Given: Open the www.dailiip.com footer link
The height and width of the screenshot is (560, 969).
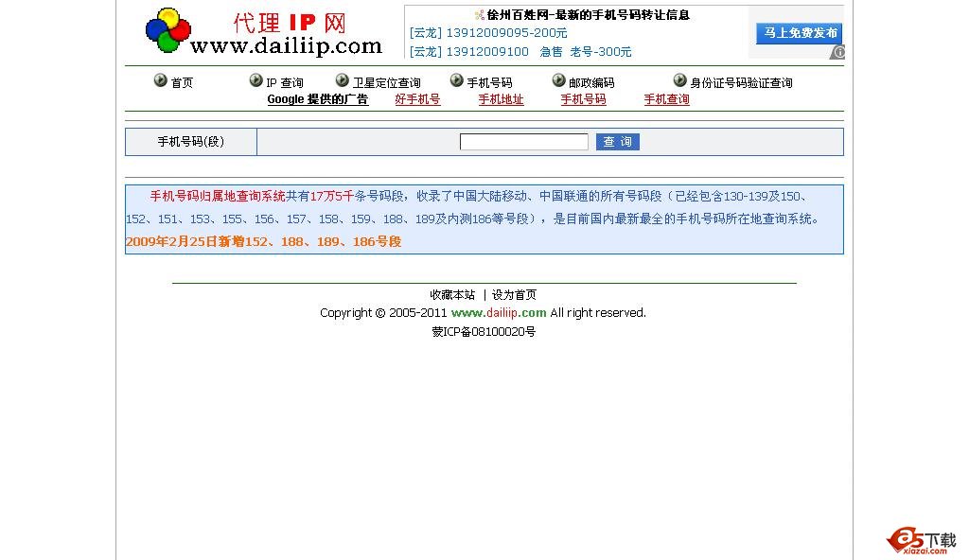Looking at the screenshot, I should pyautogui.click(x=499, y=313).
